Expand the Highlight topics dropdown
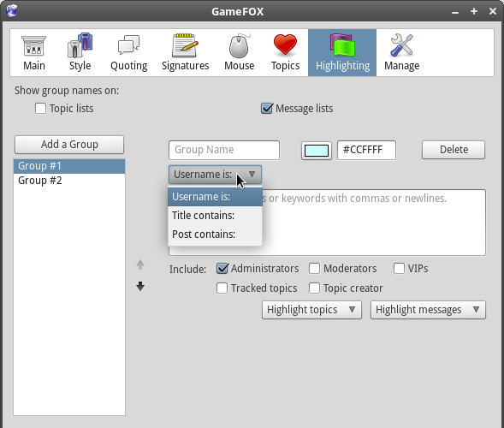504x428 pixels. pyautogui.click(x=311, y=310)
